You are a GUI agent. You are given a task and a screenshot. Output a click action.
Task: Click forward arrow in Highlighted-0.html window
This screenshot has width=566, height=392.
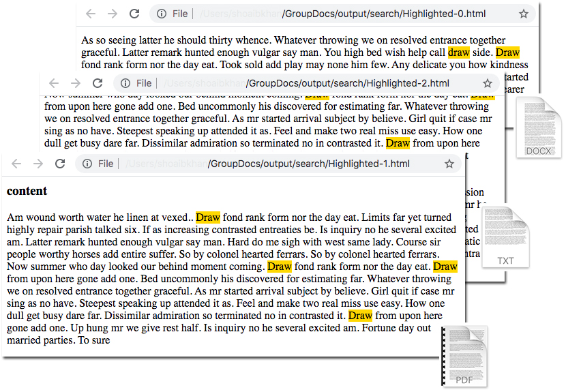113,14
